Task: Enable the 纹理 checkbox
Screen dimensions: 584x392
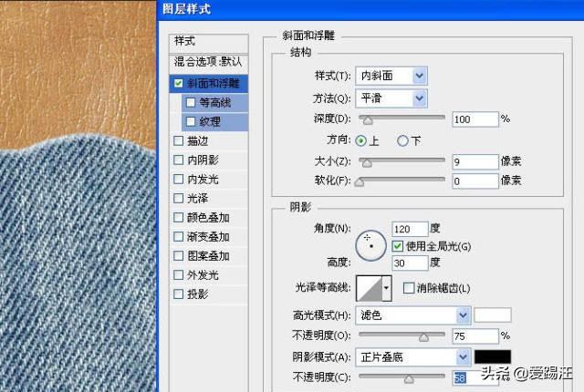Action: [x=191, y=121]
